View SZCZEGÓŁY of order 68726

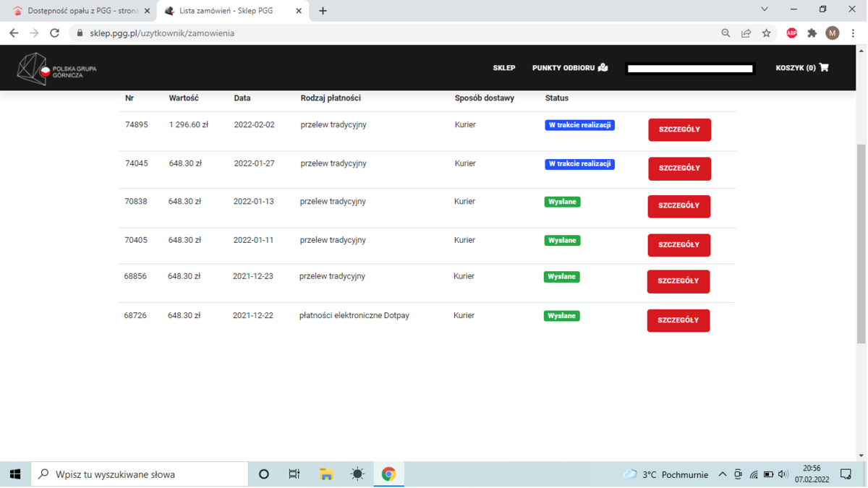(678, 320)
